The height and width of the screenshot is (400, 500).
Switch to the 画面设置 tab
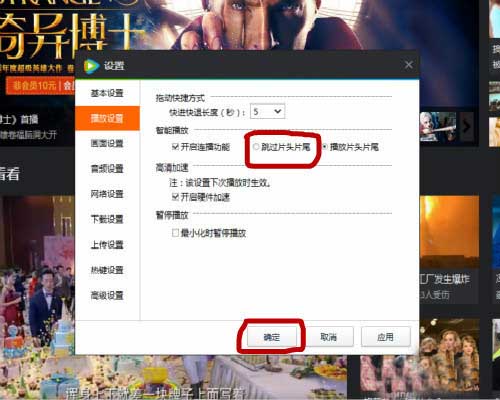click(107, 143)
